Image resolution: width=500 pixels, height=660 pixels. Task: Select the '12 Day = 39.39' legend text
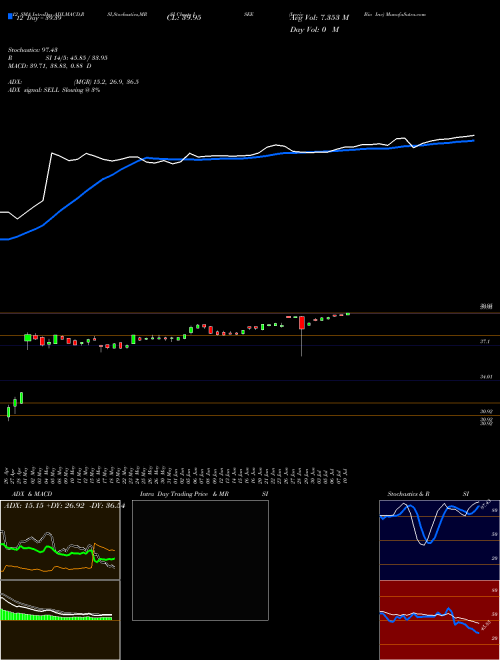pos(37,18)
